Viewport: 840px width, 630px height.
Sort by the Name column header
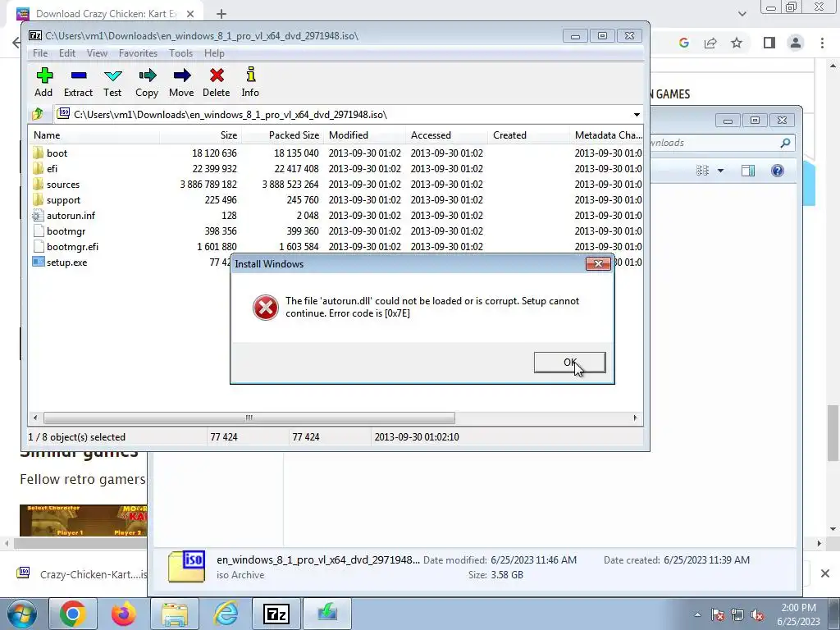pos(94,135)
